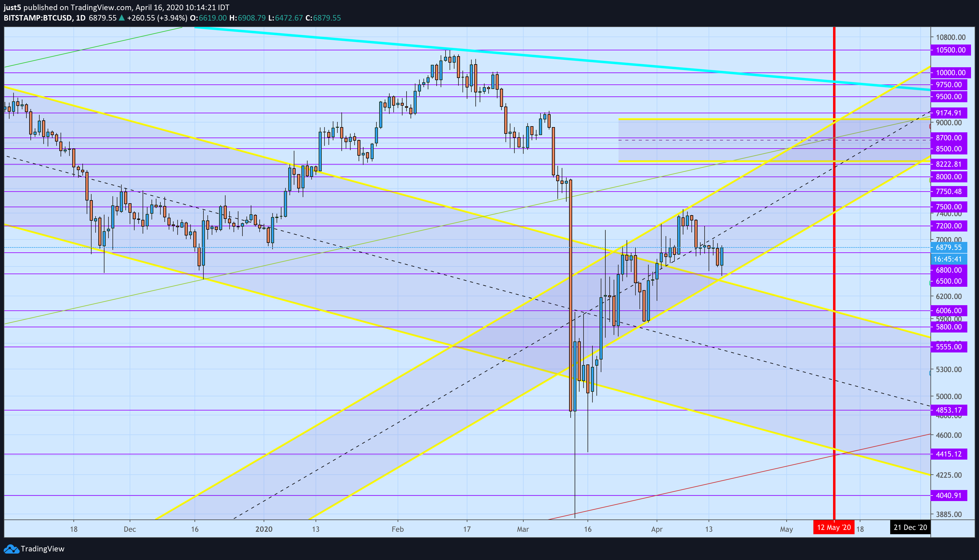Screen dimensions: 979x560
Task: Click the May label on time axis
Action: pyautogui.click(x=786, y=529)
